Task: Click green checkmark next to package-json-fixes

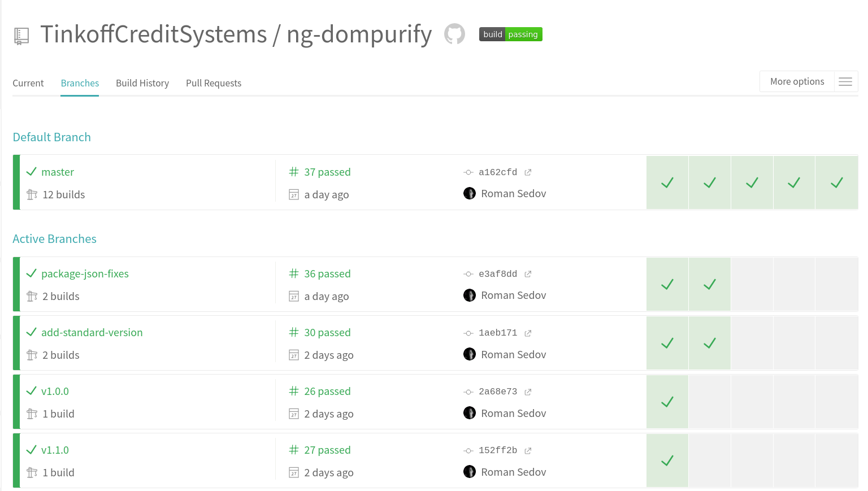Action: 32,273
